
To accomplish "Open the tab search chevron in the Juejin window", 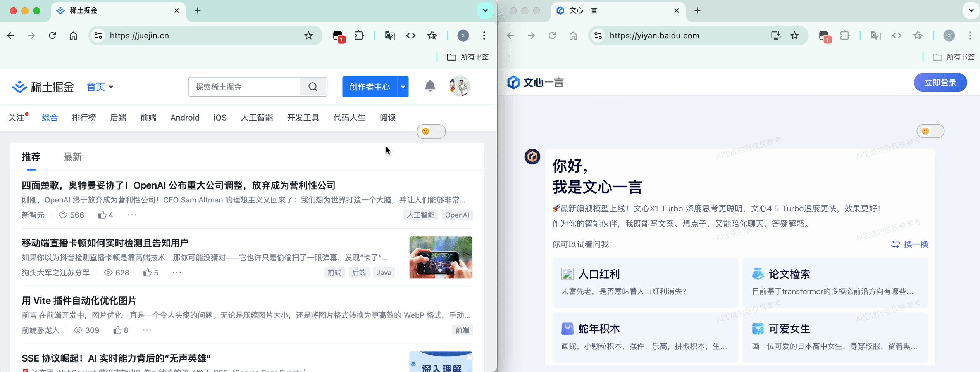I will click(x=485, y=10).
